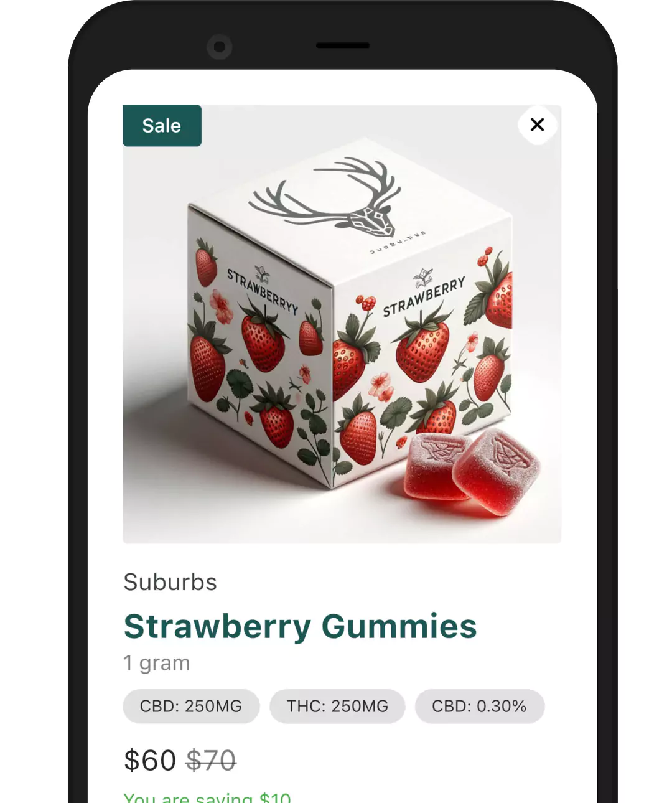
Task: Tap the phone's earpiece speaker slot
Action: click(x=343, y=45)
